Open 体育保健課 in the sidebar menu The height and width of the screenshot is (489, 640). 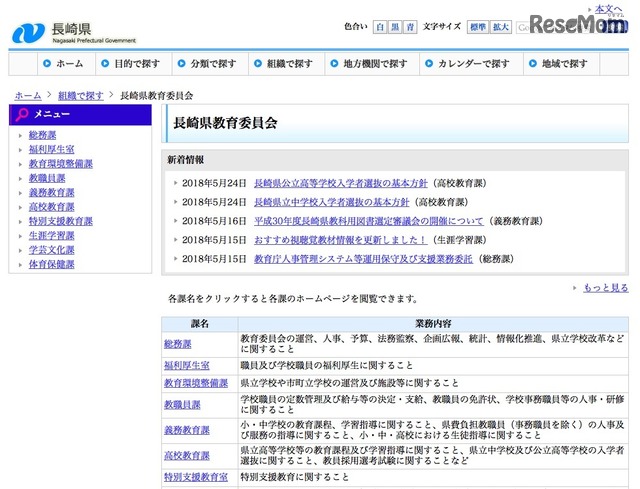pyautogui.click(x=51, y=265)
